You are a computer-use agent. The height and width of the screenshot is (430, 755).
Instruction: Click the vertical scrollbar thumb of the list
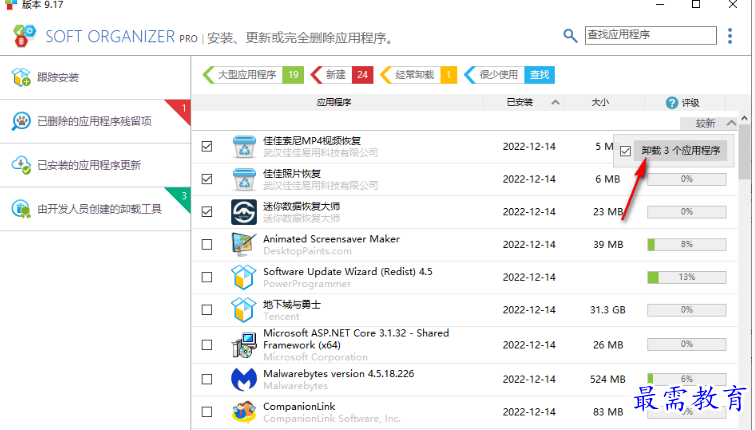point(744,152)
